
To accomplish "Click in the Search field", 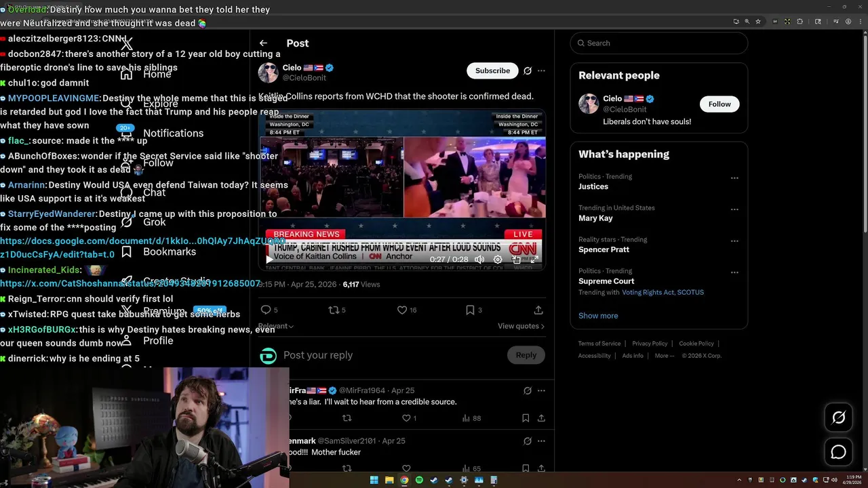I will [x=659, y=43].
